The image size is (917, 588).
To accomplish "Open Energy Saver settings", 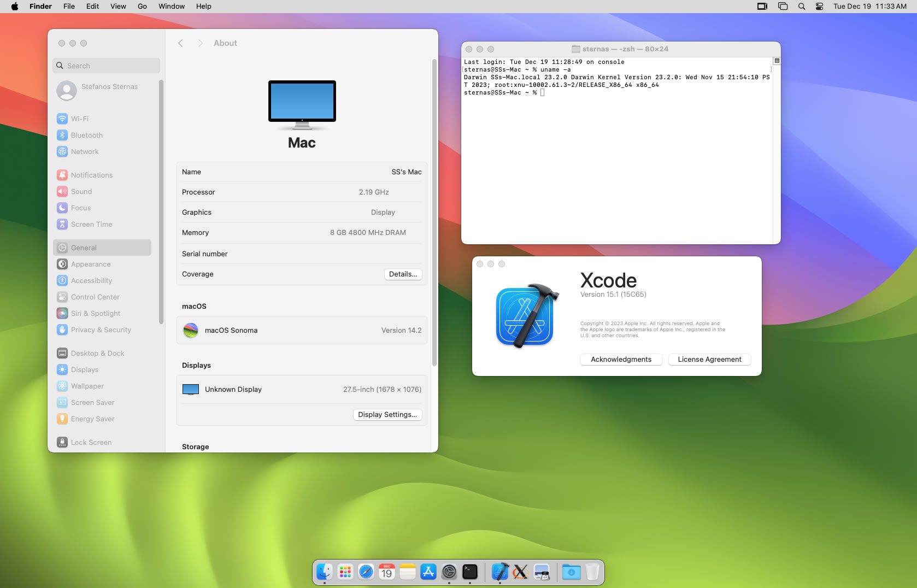I will pyautogui.click(x=102, y=419).
